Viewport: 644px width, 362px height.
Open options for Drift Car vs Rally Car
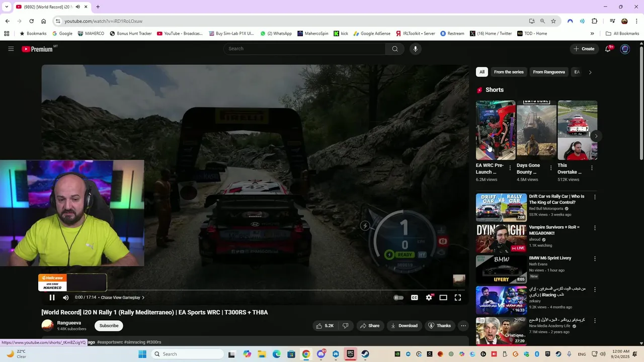tap(595, 197)
